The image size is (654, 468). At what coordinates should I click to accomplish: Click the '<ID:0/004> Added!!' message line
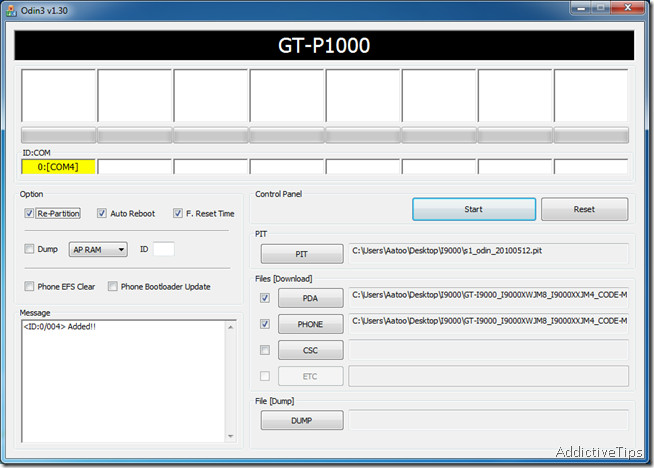point(60,327)
